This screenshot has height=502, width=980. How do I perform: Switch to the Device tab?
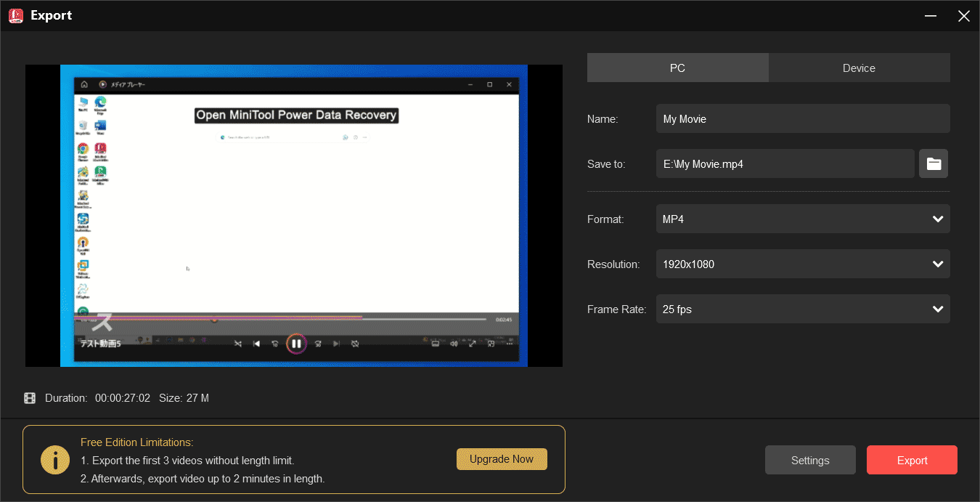[x=859, y=68]
